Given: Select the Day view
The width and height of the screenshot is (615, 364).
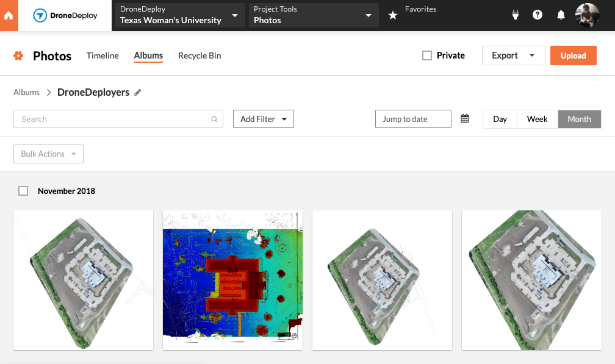Looking at the screenshot, I should tap(500, 119).
